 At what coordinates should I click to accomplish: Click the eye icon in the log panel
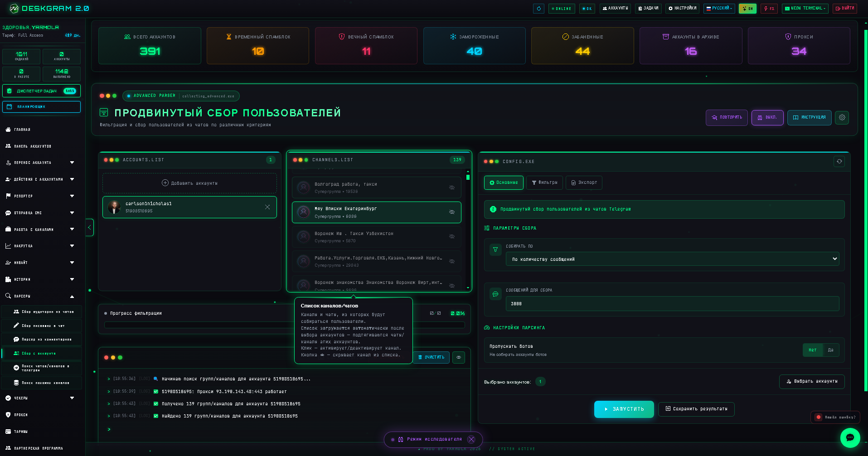pos(459,357)
